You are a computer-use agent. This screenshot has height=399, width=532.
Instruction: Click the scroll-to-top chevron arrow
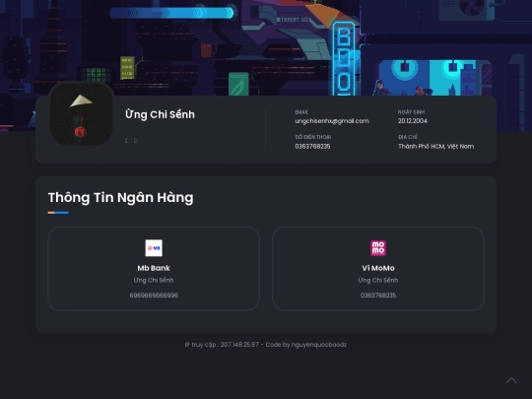point(511,380)
